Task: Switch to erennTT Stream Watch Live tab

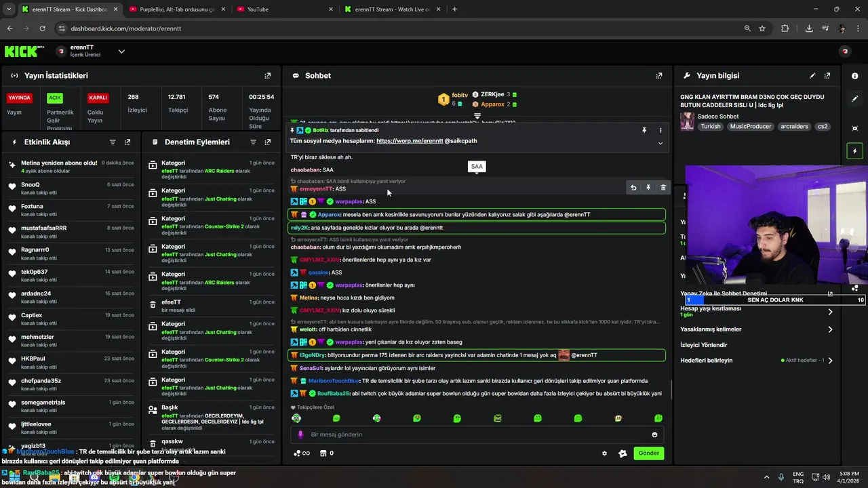Action: (391, 9)
